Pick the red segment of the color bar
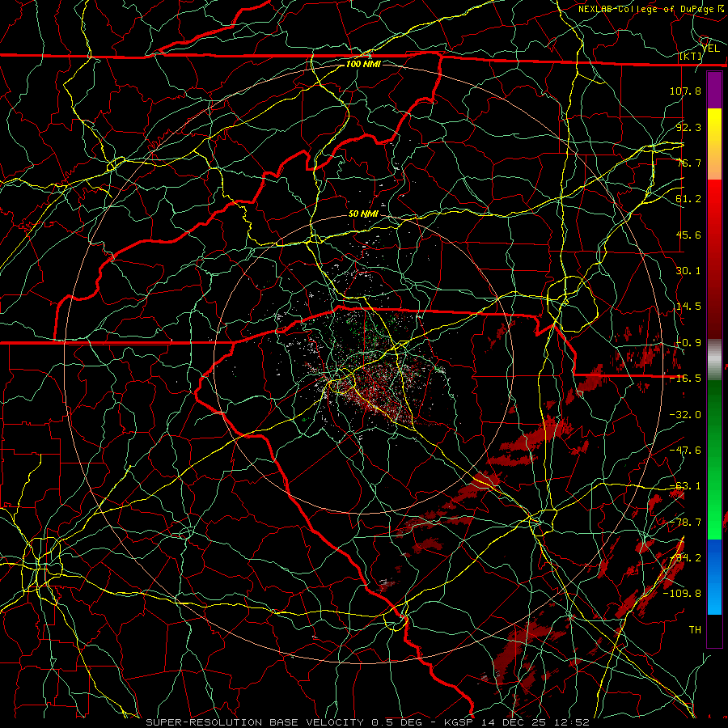The width and height of the screenshot is (728, 728). point(714,259)
